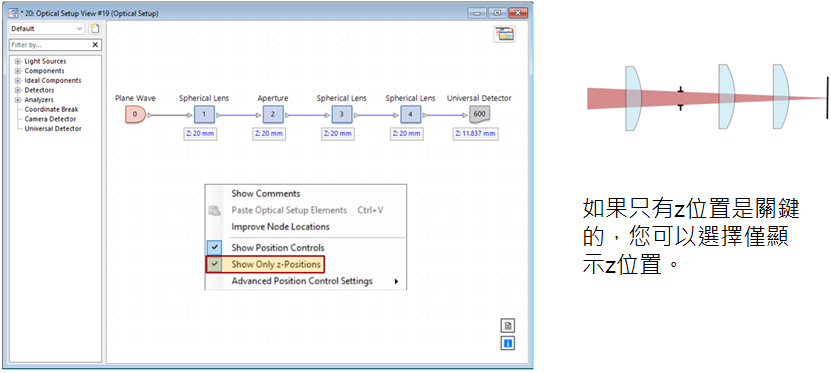831x373 pixels.
Task: Clear the filter with the X icon
Action: [x=95, y=45]
